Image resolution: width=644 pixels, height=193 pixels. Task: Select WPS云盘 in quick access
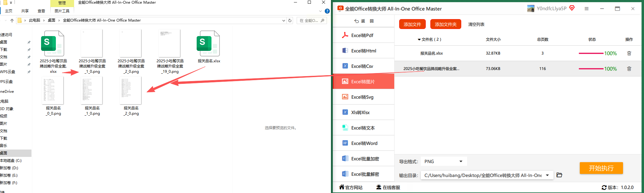pos(8,72)
